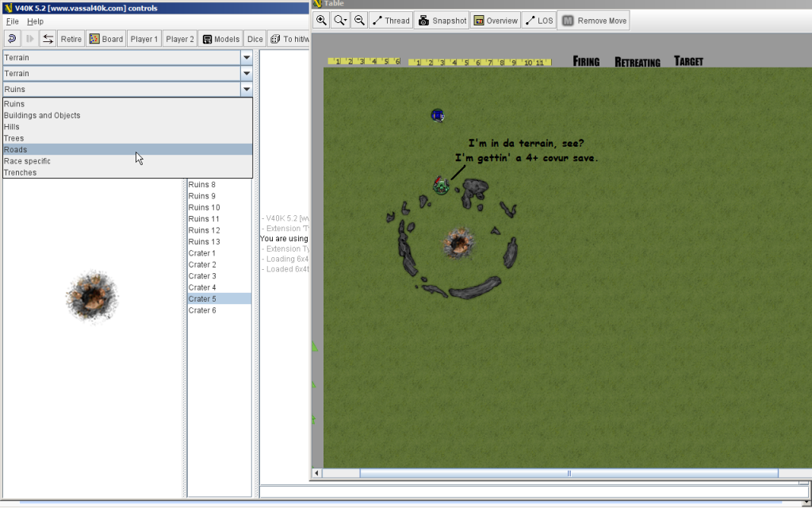The width and height of the screenshot is (812, 508).
Task: Select the green ork model token
Action: coord(441,185)
